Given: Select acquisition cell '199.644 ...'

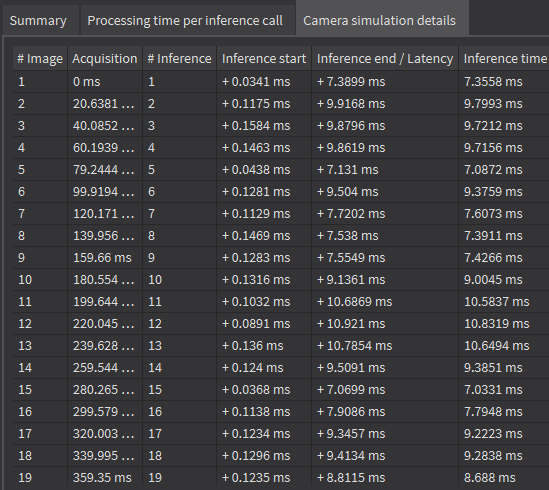Looking at the screenshot, I should tap(105, 302).
